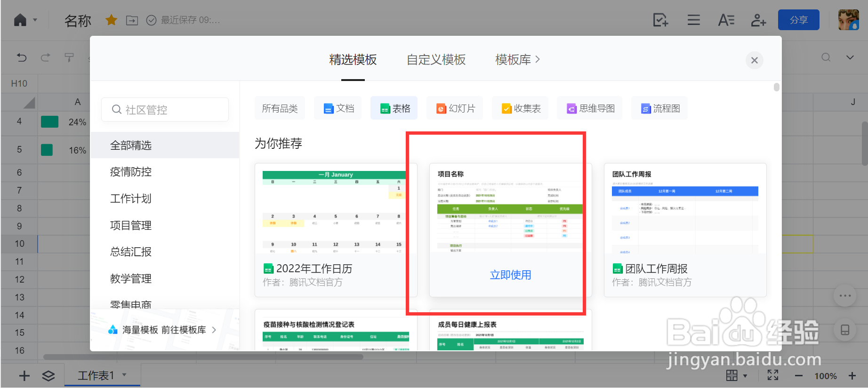Click the blue 分享 share button
The width and height of the screenshot is (868, 389).
[x=799, y=20]
